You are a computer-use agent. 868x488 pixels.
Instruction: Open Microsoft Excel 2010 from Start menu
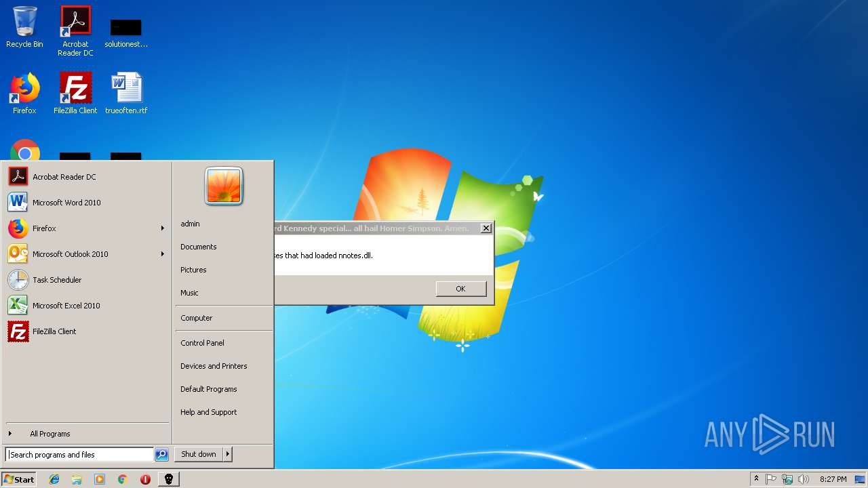pyautogui.click(x=86, y=306)
